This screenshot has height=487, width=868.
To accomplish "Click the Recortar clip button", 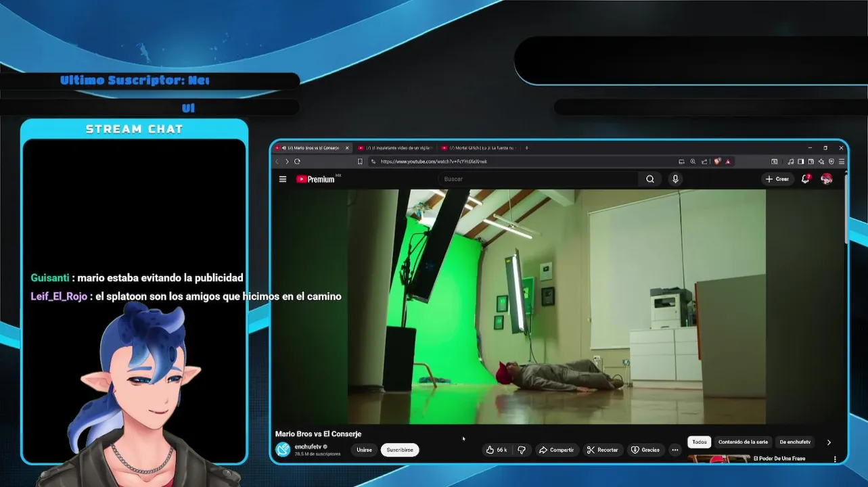I will click(x=602, y=450).
